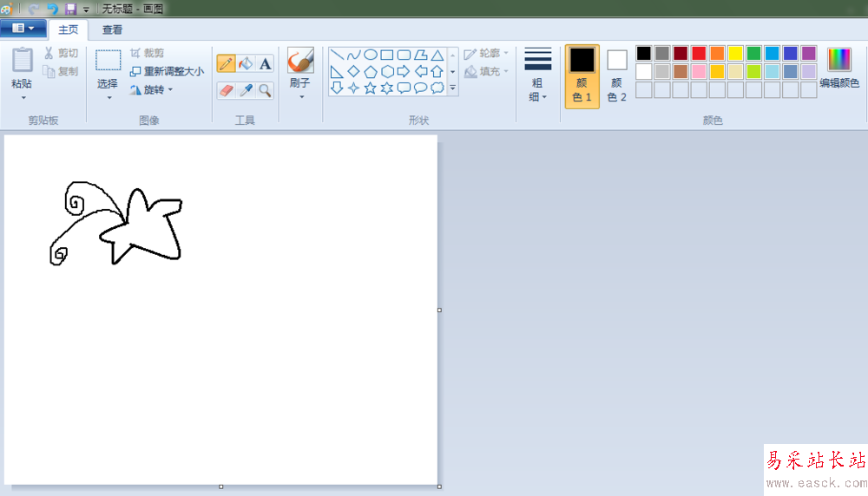This screenshot has width=868, height=496.
Task: Select the Fill with color bucket tool
Action: coord(246,63)
